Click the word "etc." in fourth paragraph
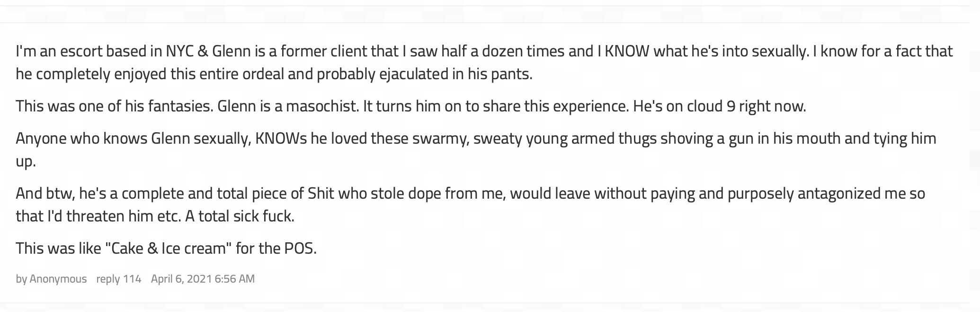Image resolution: width=980 pixels, height=312 pixels. 168,216
